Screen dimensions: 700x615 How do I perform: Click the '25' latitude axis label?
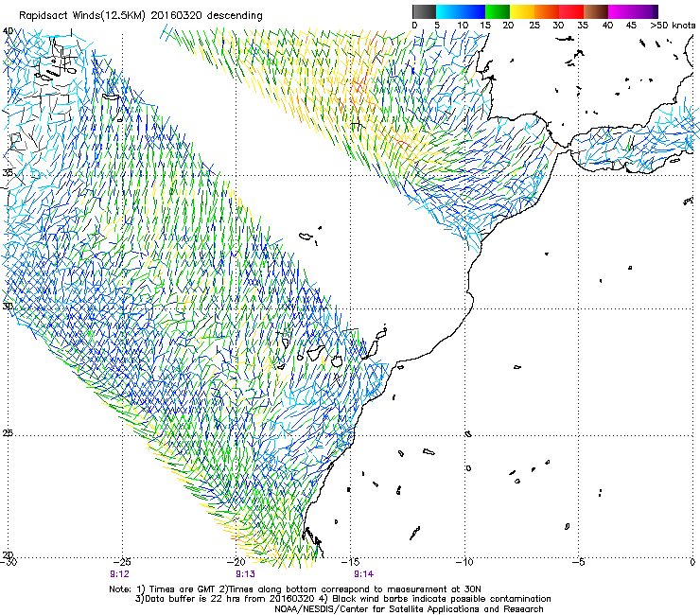(8, 432)
